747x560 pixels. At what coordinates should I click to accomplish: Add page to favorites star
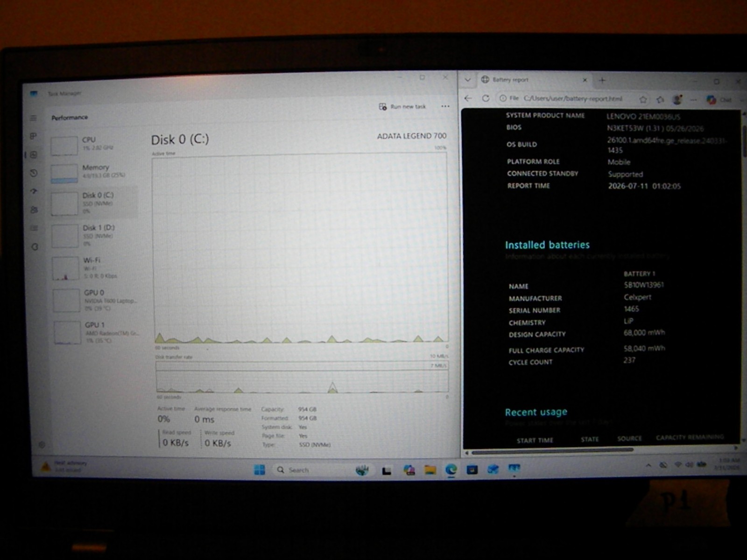coord(643,99)
